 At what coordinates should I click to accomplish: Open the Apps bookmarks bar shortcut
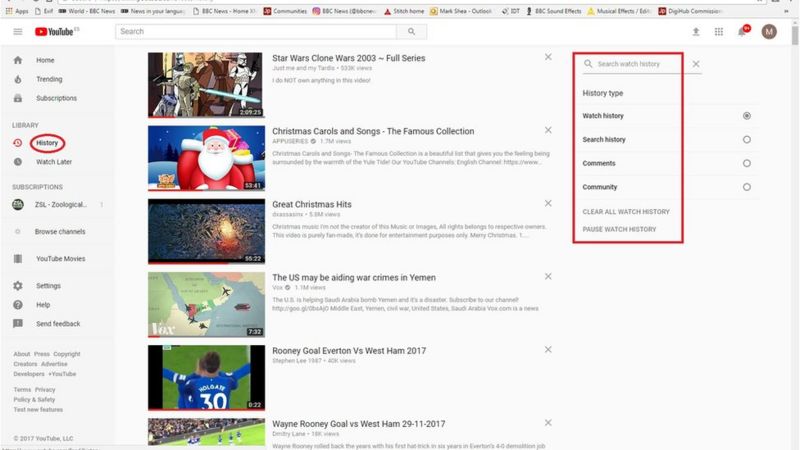click(x=17, y=11)
